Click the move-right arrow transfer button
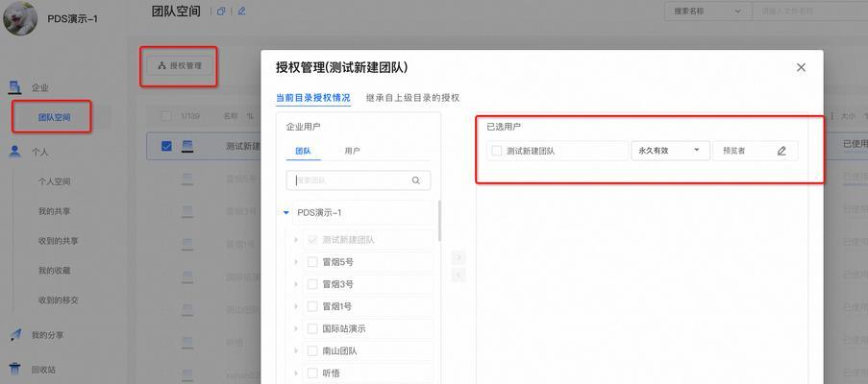 click(x=459, y=257)
